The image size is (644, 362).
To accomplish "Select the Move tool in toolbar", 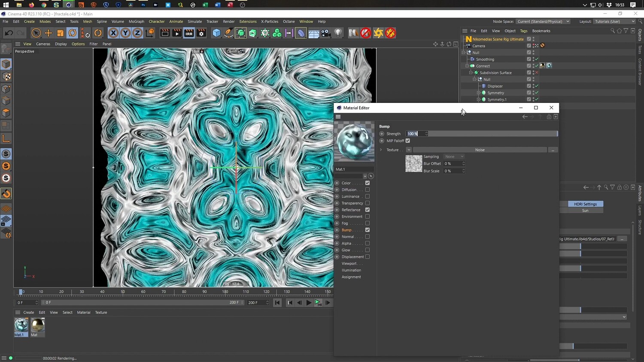I will click(48, 33).
